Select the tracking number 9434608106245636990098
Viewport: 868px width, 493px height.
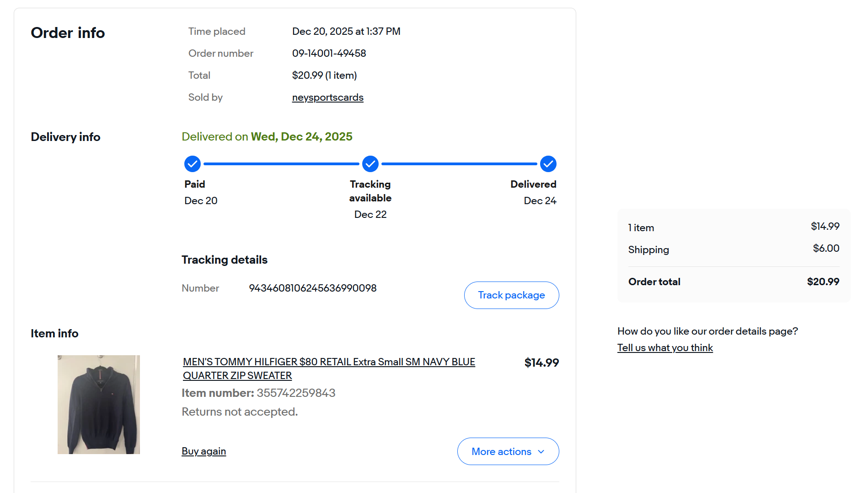pyautogui.click(x=313, y=288)
